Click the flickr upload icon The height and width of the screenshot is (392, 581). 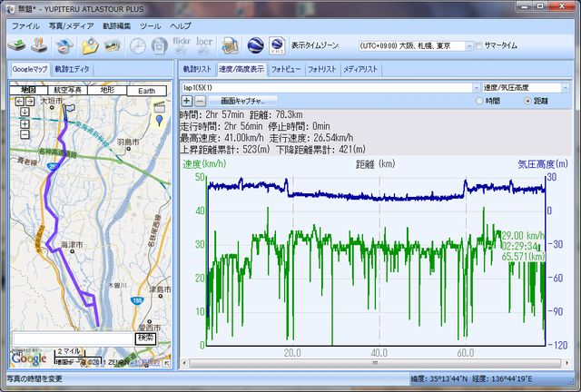coord(182,45)
